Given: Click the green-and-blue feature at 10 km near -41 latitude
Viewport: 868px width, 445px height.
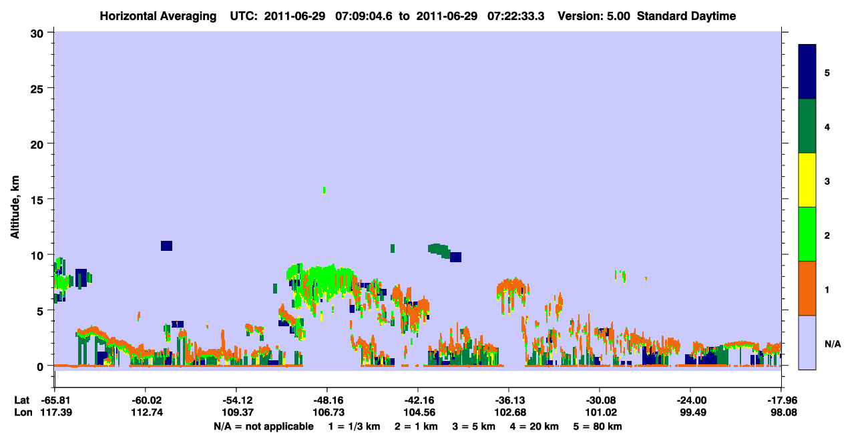Looking at the screenshot, I should pos(445,252).
